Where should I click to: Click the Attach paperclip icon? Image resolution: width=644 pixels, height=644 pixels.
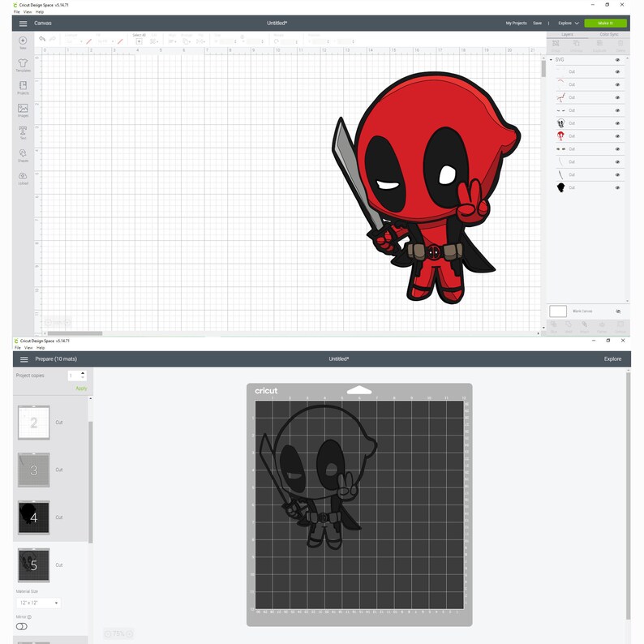click(x=585, y=324)
